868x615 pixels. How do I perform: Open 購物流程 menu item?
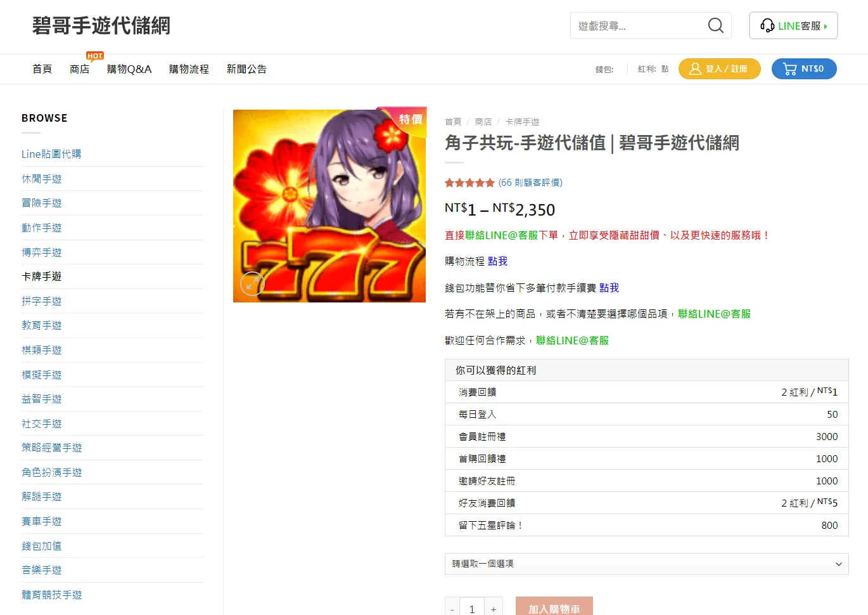point(189,69)
